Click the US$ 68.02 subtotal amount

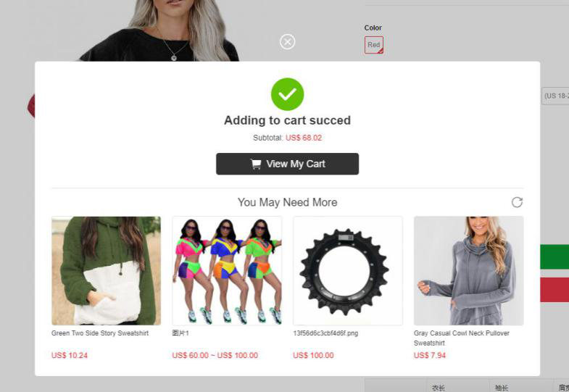(304, 138)
